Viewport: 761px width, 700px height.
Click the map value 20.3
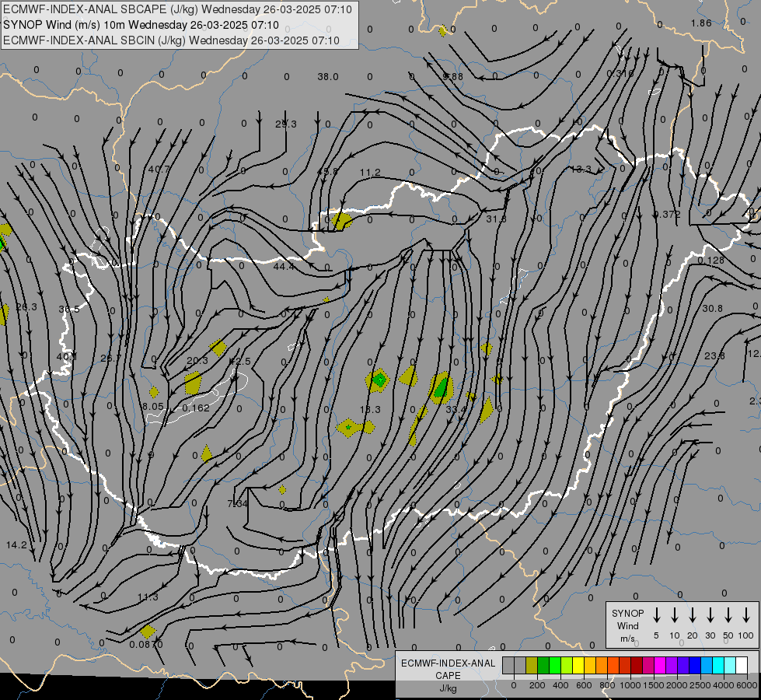[197, 360]
